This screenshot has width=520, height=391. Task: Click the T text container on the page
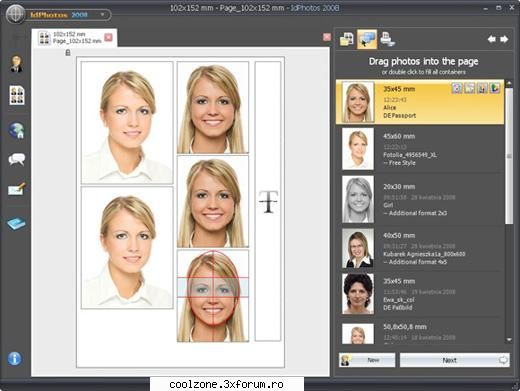point(268,201)
